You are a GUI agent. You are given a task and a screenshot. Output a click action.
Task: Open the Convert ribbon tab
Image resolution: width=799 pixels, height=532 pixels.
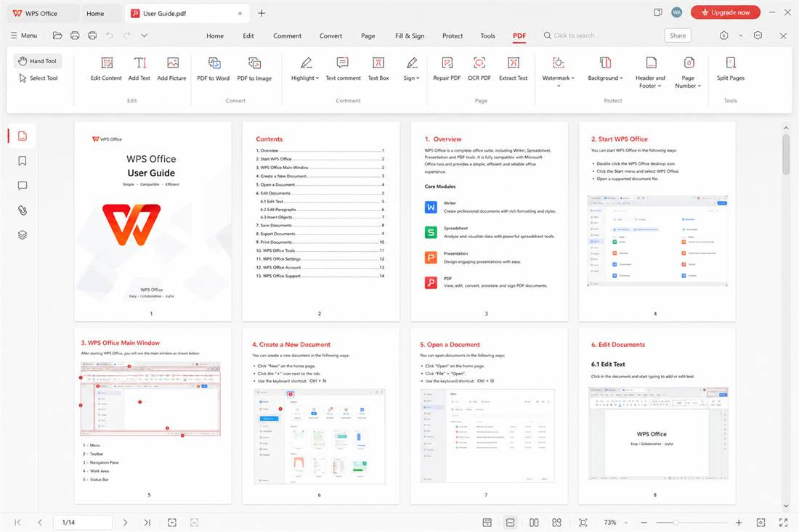click(x=330, y=36)
